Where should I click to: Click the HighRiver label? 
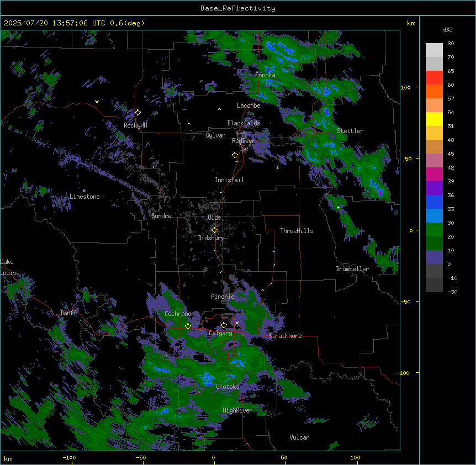coord(237,410)
